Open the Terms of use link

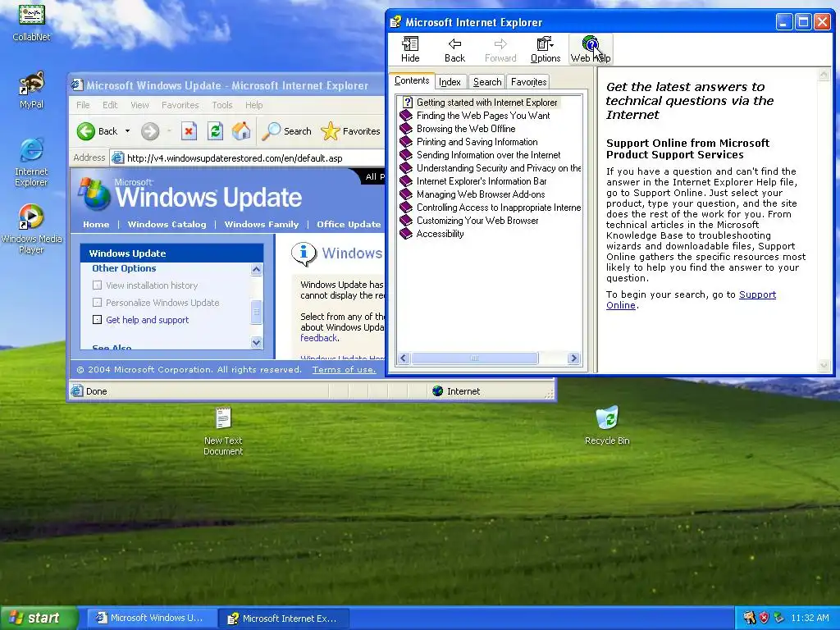coord(344,370)
